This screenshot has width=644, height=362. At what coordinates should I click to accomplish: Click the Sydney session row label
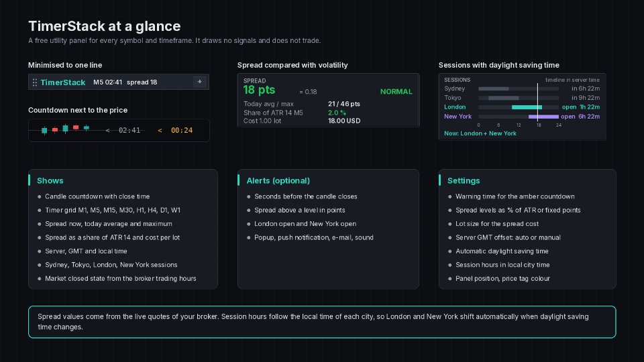coord(454,88)
